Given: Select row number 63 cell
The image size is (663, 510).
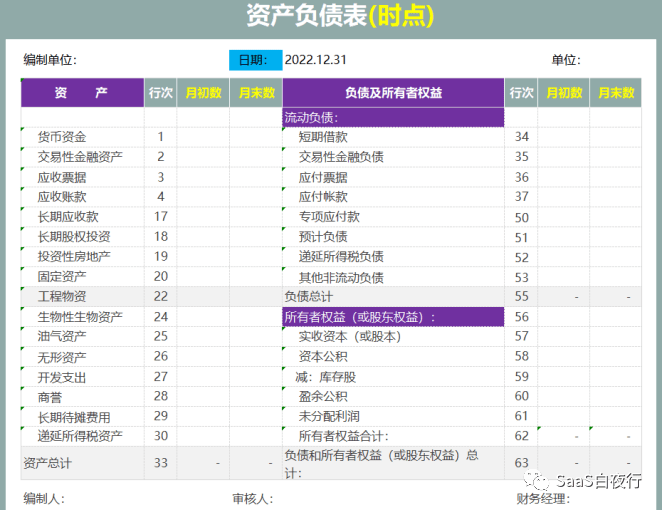Looking at the screenshot, I should (x=521, y=463).
